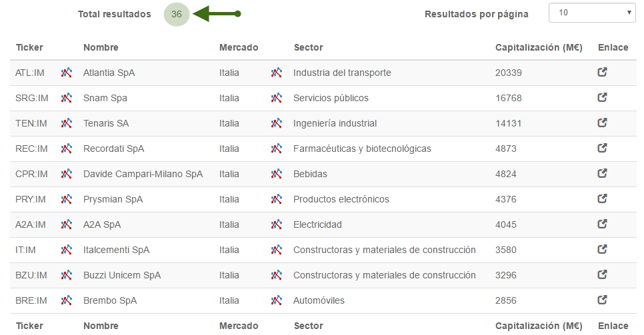644x335 pixels.
Task: Click chart icon beside Electricidad sector
Action: click(277, 224)
